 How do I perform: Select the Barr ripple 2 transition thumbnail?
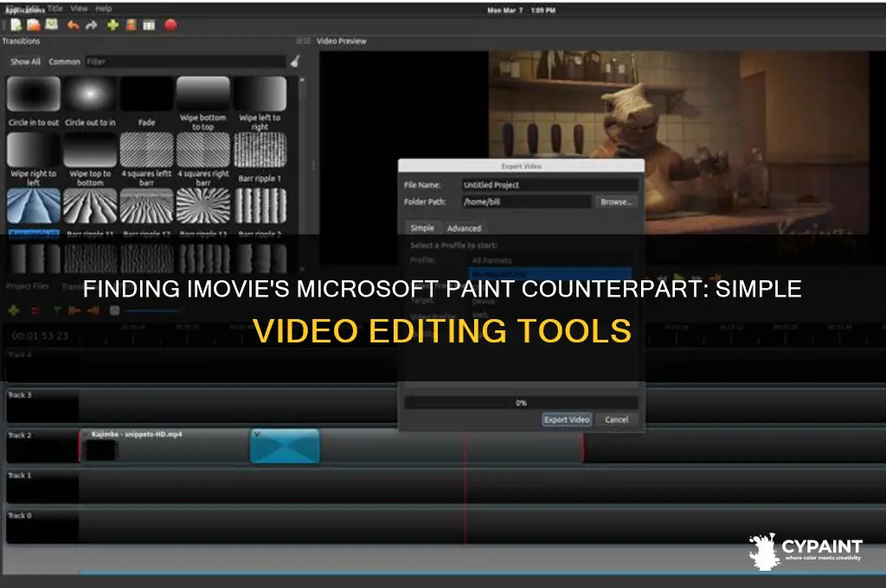[x=260, y=206]
